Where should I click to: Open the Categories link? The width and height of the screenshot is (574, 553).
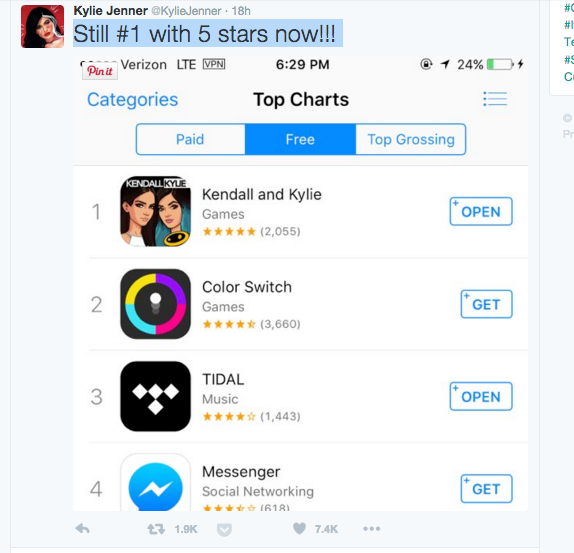pos(133,100)
